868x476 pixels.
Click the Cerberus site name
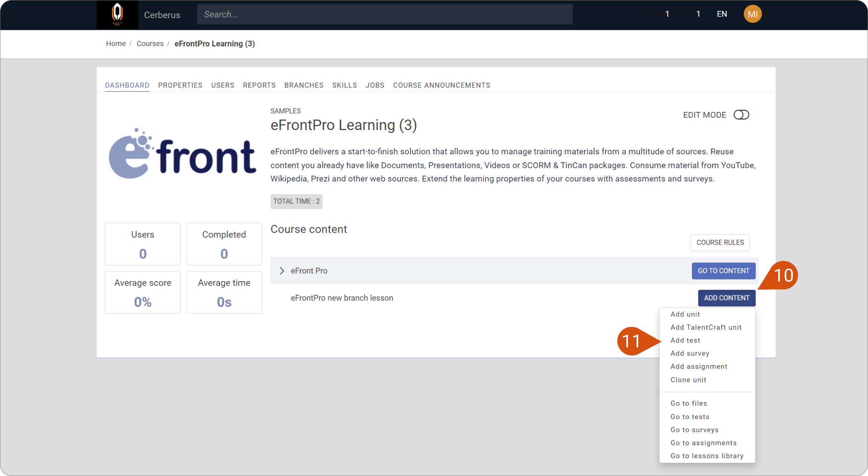tap(162, 15)
